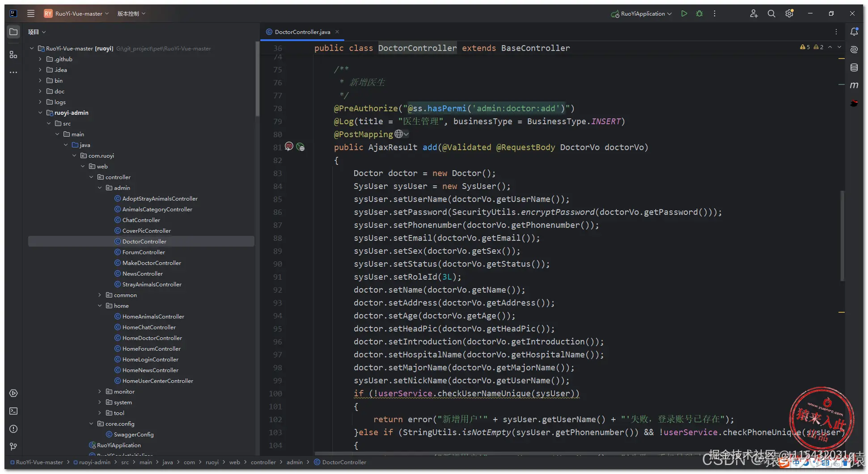This screenshot has height=474, width=868.
Task: Run RuoYiApplication with the play button
Action: pos(684,13)
